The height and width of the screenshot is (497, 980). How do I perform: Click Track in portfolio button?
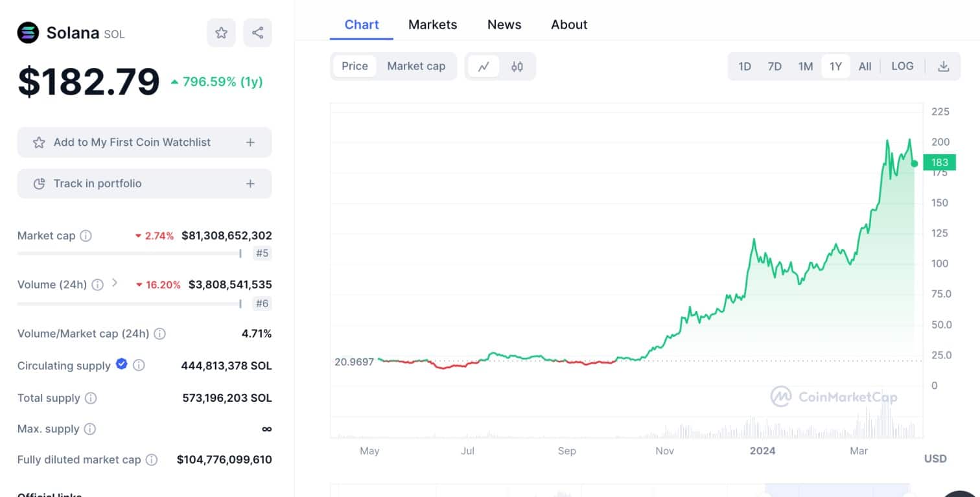click(x=145, y=183)
